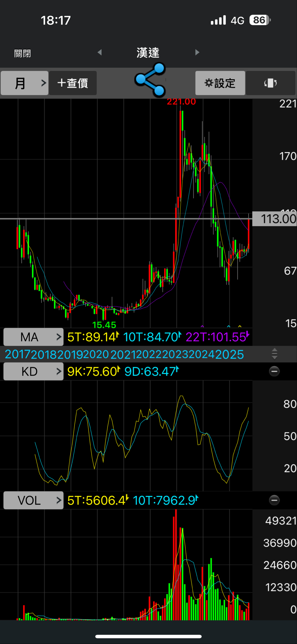The width and height of the screenshot is (297, 644).
Task: Go to next stock with right arrow
Action: 197,52
